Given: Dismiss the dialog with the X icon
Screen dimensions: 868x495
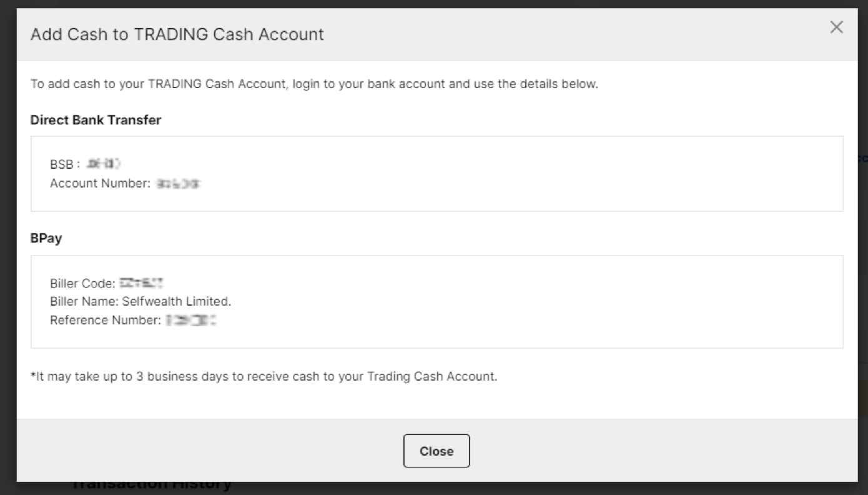Looking at the screenshot, I should pyautogui.click(x=836, y=27).
